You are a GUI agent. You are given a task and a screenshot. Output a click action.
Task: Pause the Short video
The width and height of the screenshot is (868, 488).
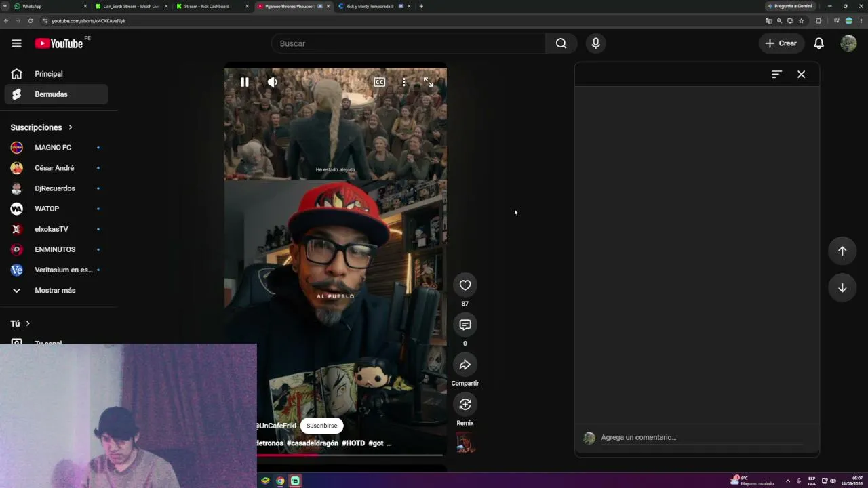pos(245,82)
